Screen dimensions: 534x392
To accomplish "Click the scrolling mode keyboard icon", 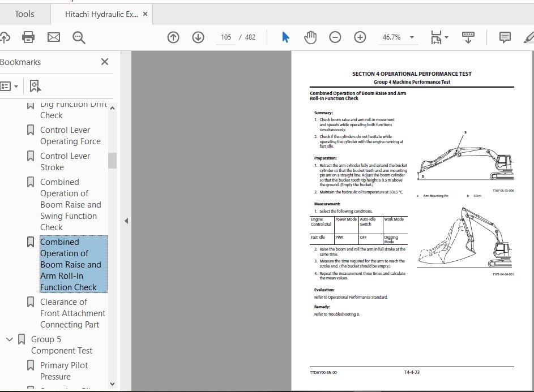I will (x=468, y=37).
